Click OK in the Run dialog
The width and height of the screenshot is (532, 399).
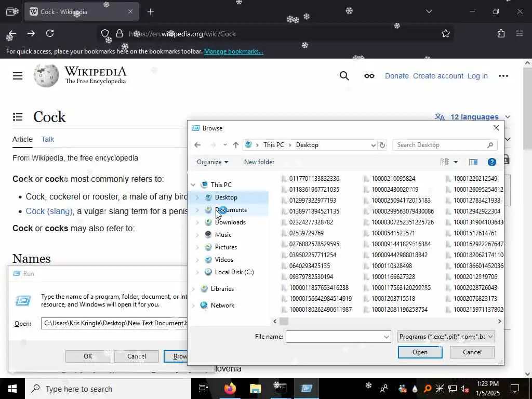coord(87,356)
